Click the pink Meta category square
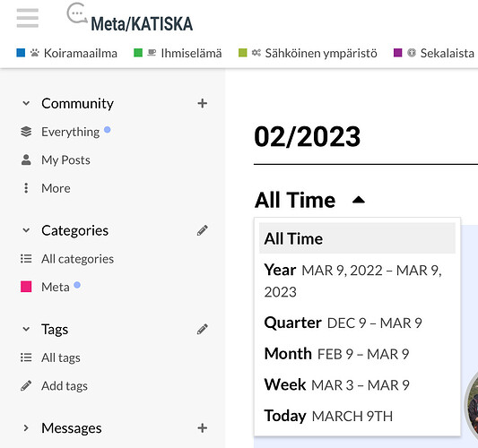 click(x=26, y=287)
